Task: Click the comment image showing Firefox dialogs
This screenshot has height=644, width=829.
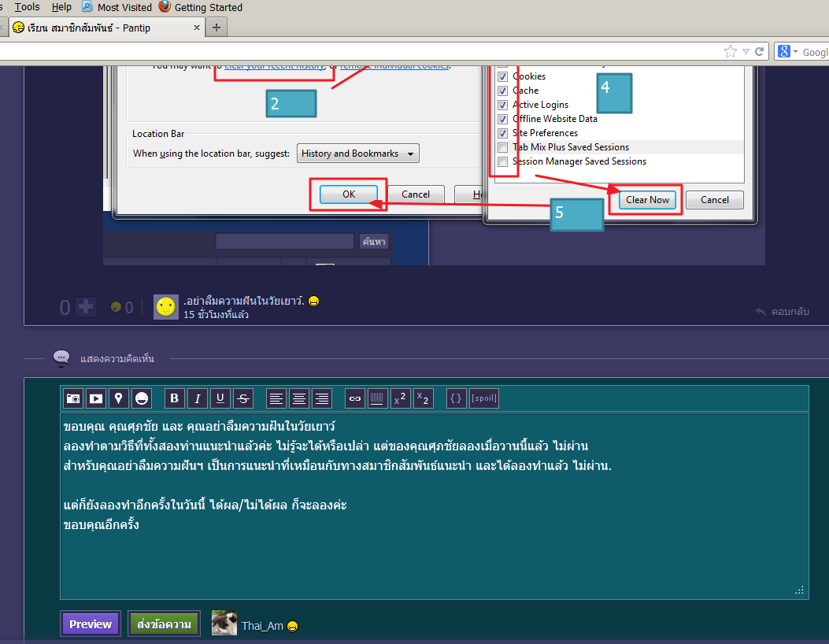Action: tap(434, 165)
